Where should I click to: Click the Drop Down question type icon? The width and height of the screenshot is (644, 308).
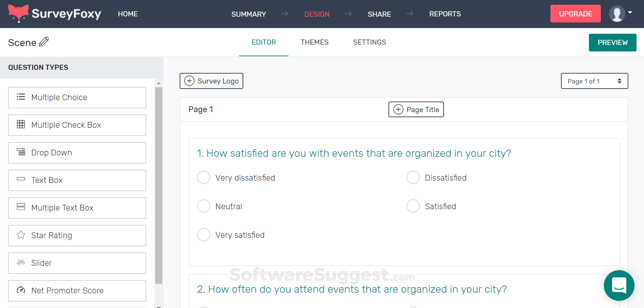(21, 152)
